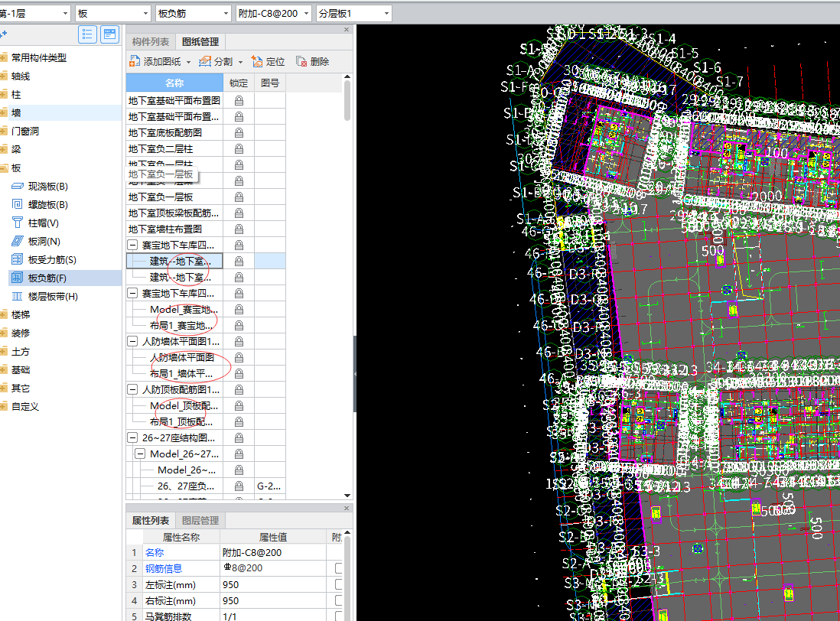The image size is (840, 621).
Task: Open the 楼梯 folder icon
Action: (4, 315)
